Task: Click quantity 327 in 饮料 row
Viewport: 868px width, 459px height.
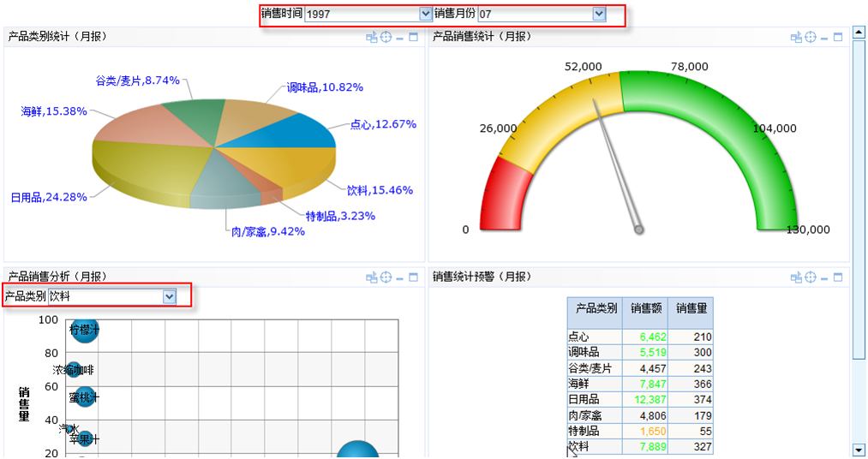Action: coord(703,447)
